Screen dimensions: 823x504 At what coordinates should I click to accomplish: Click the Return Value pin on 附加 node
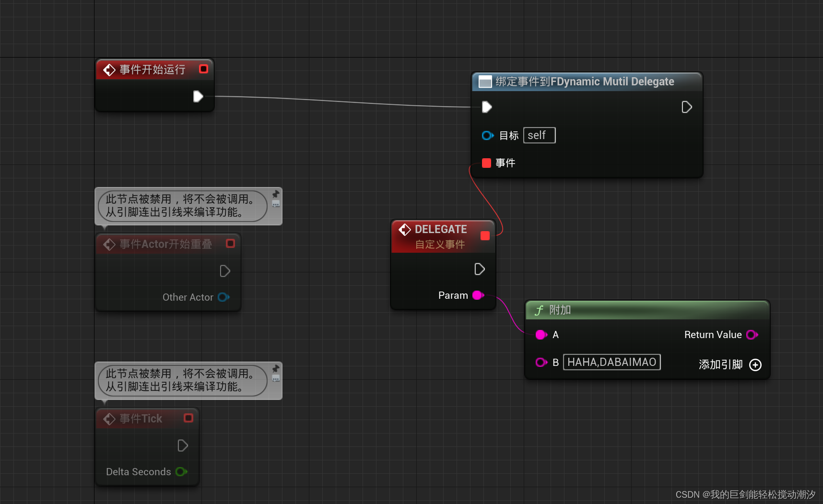[x=752, y=335]
